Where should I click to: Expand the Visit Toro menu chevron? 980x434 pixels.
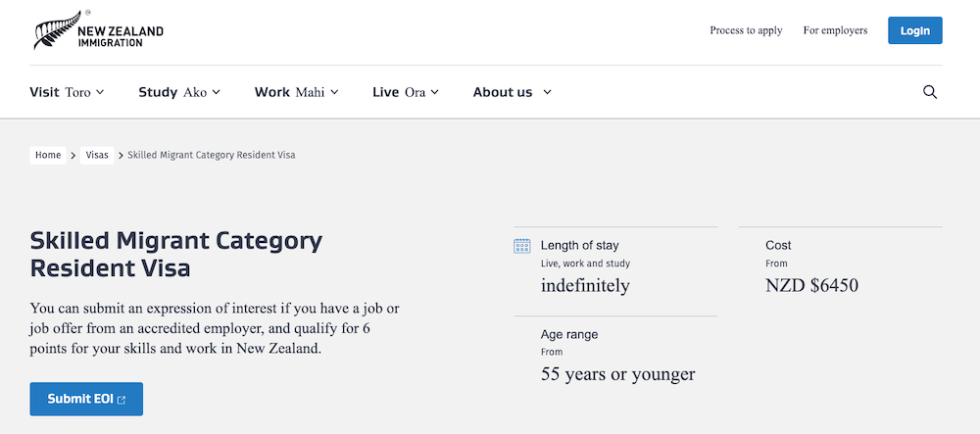click(99, 92)
